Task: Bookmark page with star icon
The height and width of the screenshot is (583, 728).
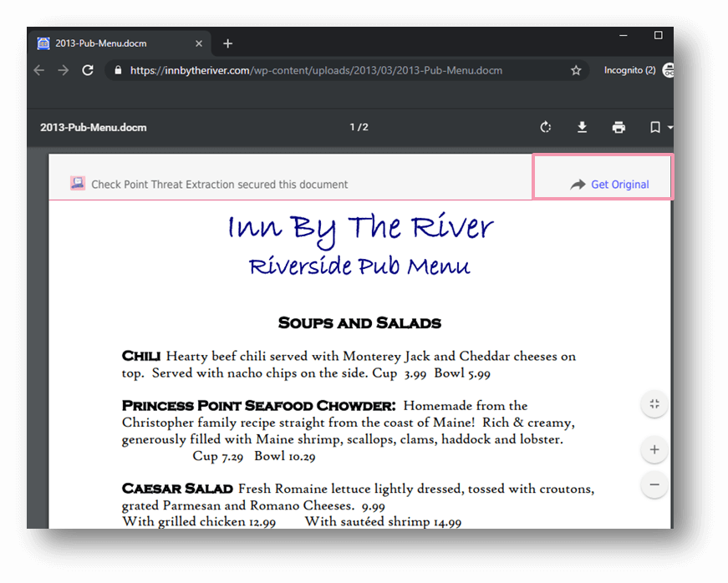Action: pos(576,70)
